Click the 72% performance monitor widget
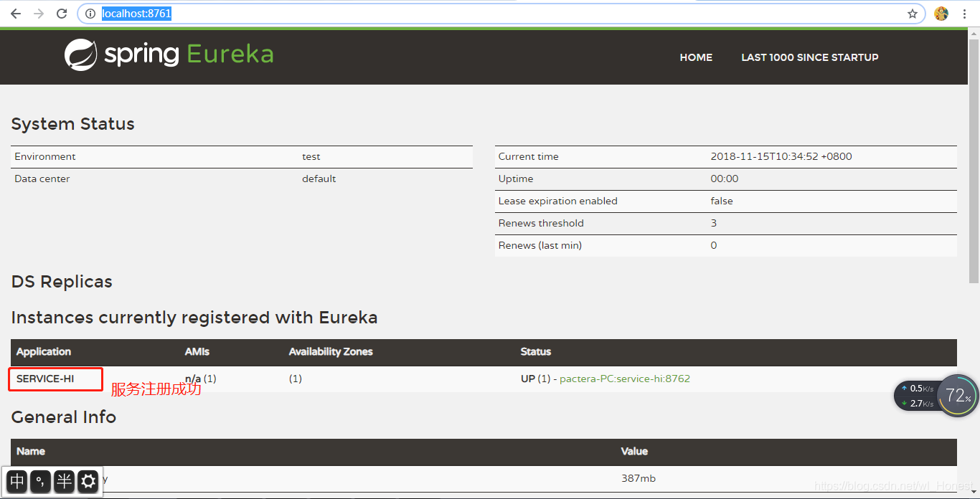 click(958, 395)
